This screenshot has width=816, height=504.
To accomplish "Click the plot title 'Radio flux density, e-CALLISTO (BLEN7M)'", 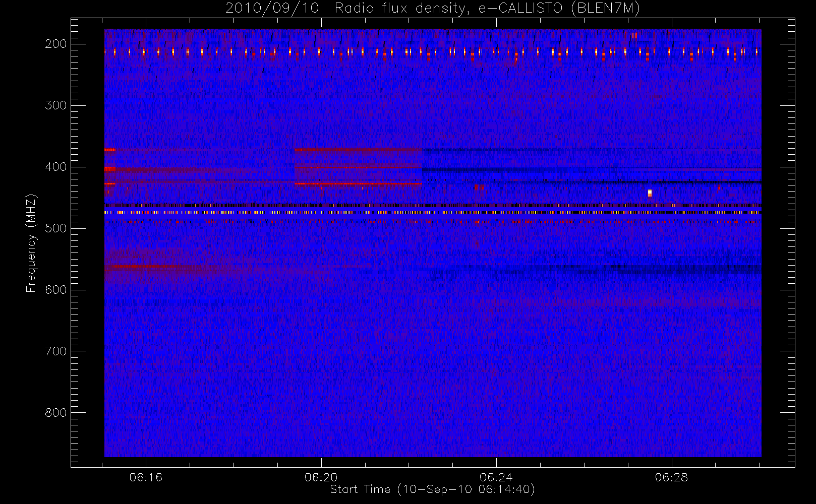I will point(487,9).
